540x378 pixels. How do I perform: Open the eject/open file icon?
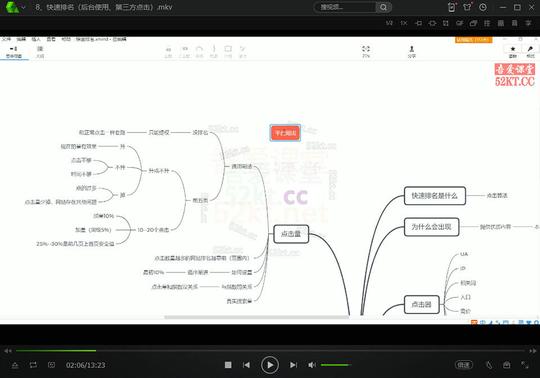coord(15,365)
